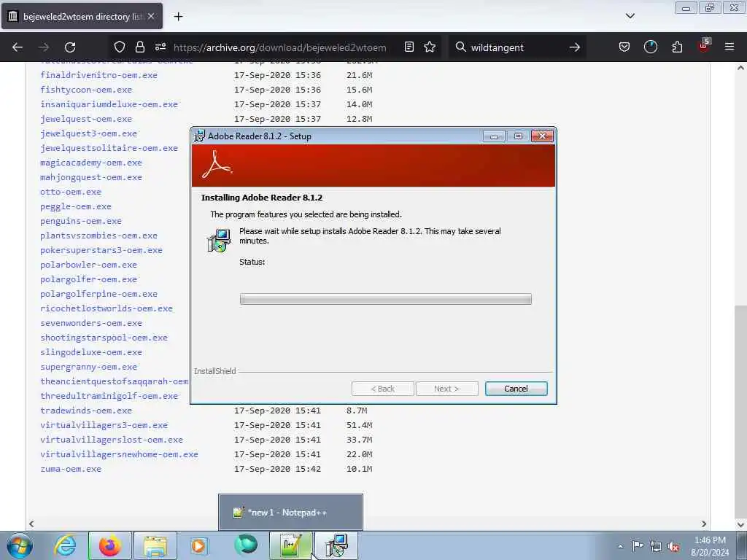
Task: Download zuma-oem.exe
Action: click(71, 469)
